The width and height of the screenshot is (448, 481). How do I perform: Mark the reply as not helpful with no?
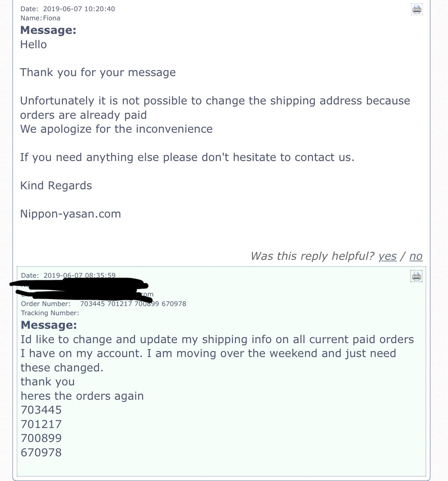coord(416,256)
